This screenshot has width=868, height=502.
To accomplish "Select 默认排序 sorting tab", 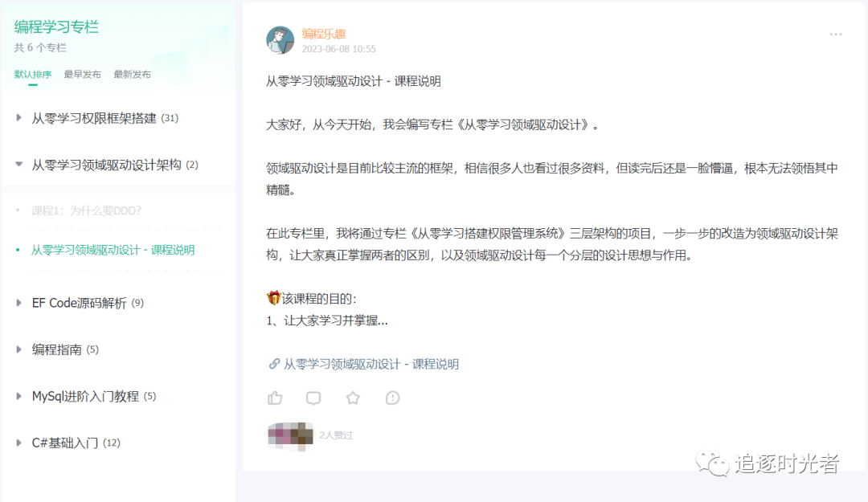I will coord(33,74).
